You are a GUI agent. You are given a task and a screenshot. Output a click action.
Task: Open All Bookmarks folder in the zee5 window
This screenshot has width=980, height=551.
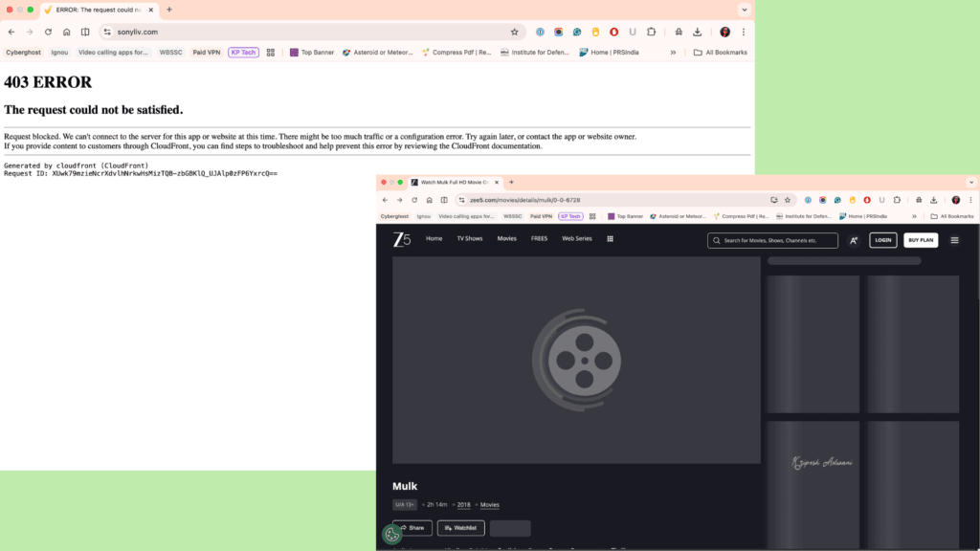tap(952, 216)
